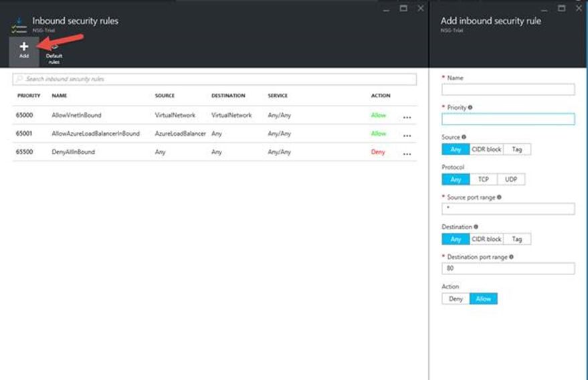Click the Add plus icon

coord(24,46)
